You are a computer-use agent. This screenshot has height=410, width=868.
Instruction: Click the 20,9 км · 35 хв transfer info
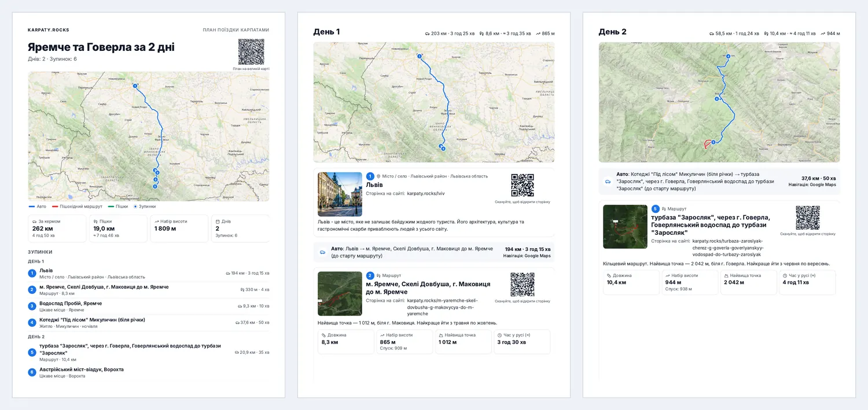point(252,352)
